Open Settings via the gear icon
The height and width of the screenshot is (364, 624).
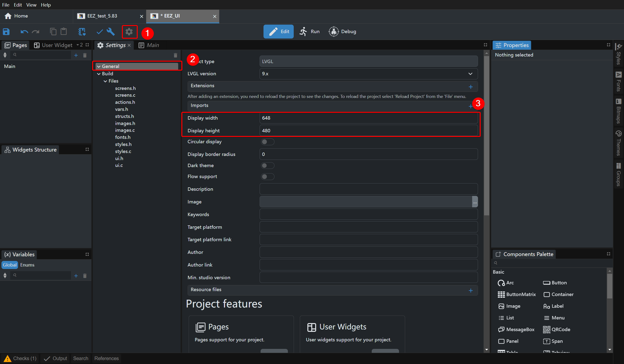pyautogui.click(x=129, y=32)
